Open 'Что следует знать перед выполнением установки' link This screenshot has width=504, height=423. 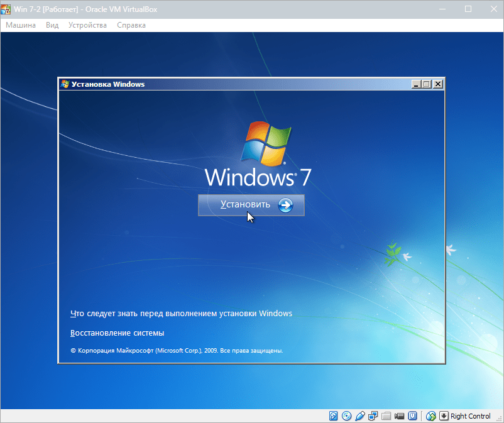(181, 314)
